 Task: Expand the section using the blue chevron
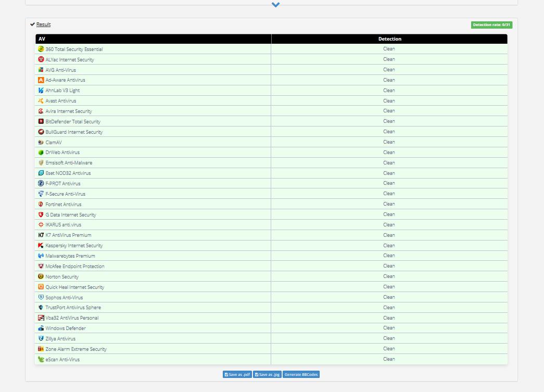275,5
